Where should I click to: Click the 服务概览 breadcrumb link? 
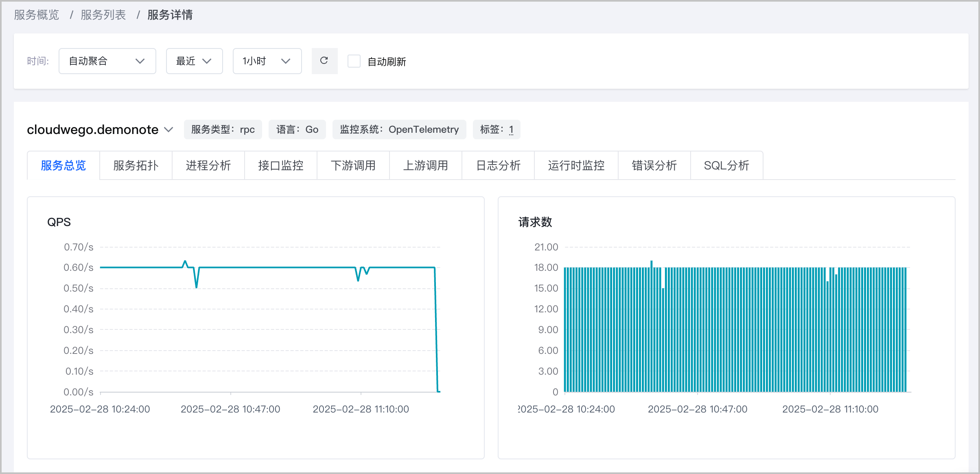(x=37, y=15)
